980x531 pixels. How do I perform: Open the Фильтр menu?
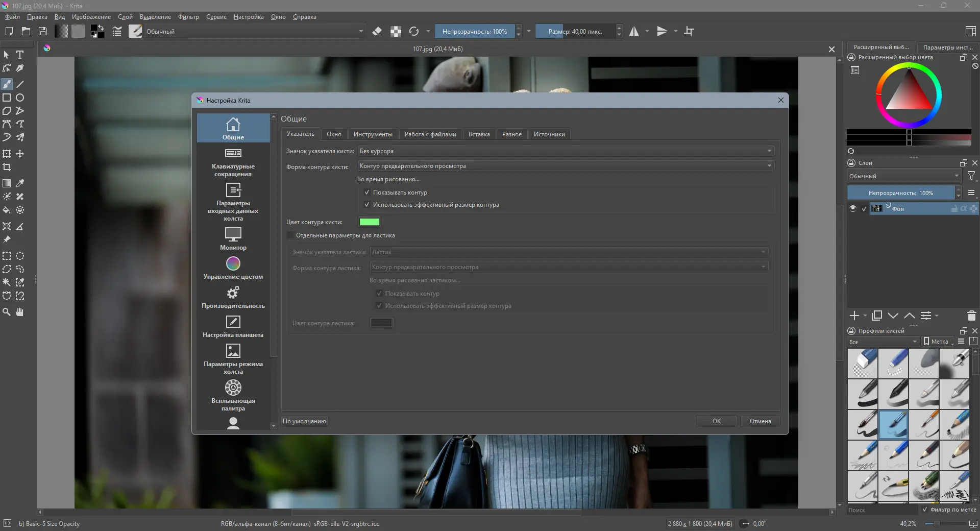(188, 17)
